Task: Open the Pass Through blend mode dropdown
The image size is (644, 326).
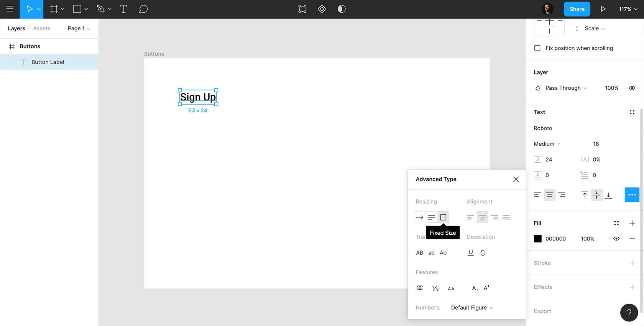Action: pos(566,88)
